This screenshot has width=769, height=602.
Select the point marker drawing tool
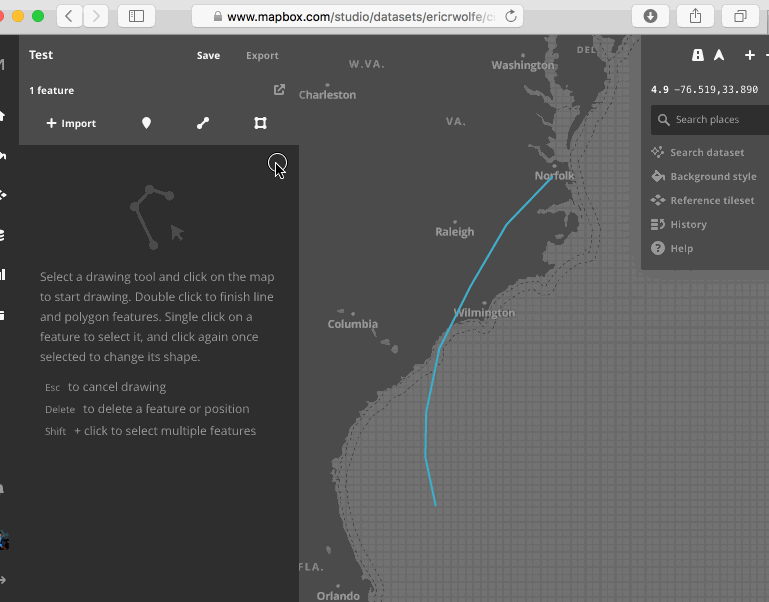click(x=146, y=123)
